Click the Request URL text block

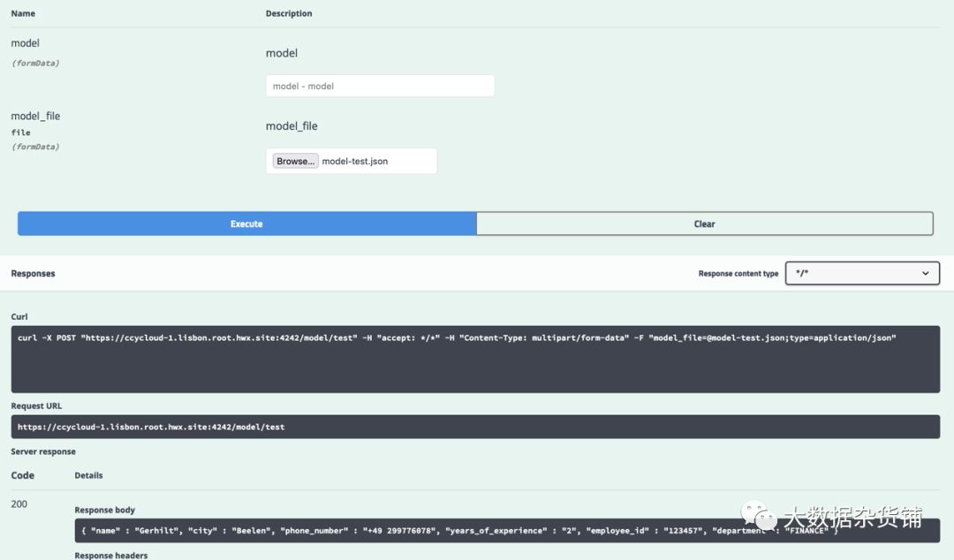(x=475, y=427)
